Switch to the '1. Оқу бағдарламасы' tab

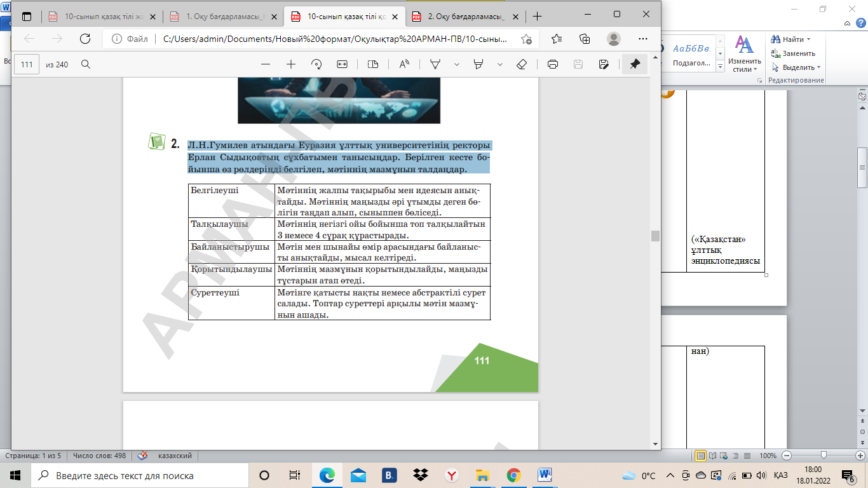(224, 16)
